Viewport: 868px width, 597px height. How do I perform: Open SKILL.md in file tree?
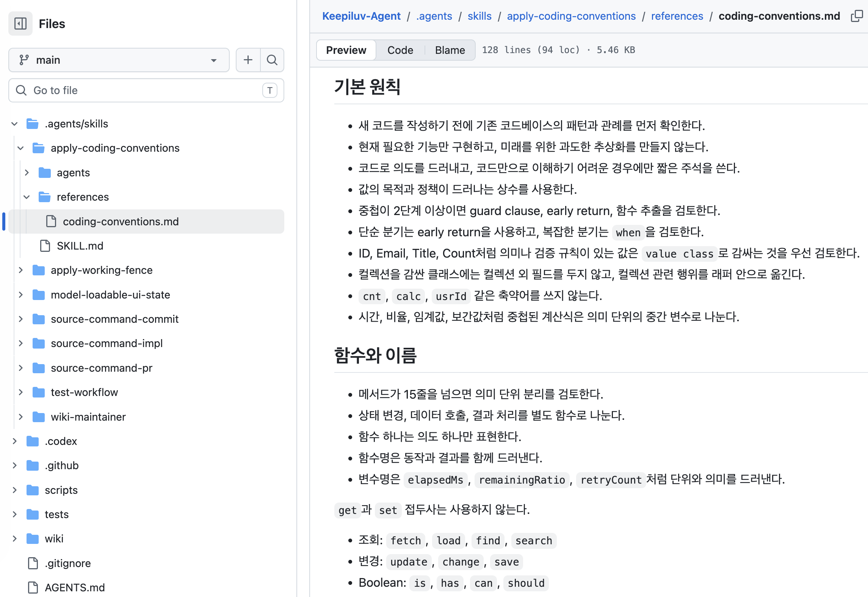coord(80,246)
